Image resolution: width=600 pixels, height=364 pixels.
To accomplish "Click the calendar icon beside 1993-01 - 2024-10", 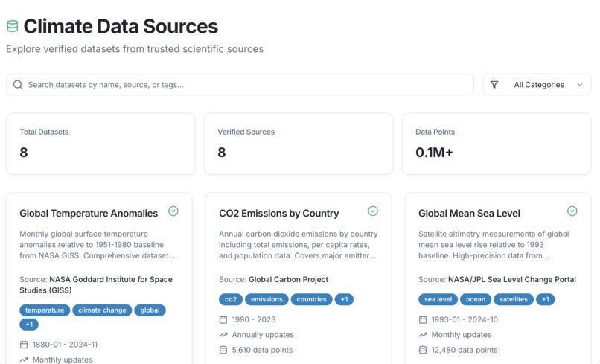I will [422, 319].
